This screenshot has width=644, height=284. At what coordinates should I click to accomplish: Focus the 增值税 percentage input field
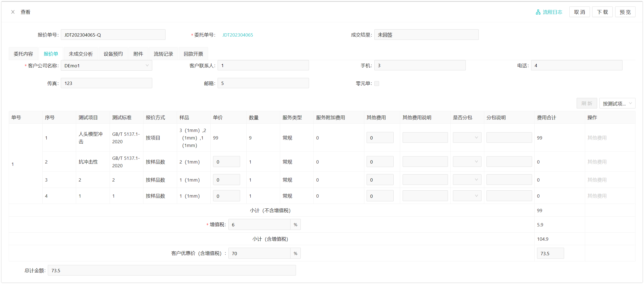[259, 225]
